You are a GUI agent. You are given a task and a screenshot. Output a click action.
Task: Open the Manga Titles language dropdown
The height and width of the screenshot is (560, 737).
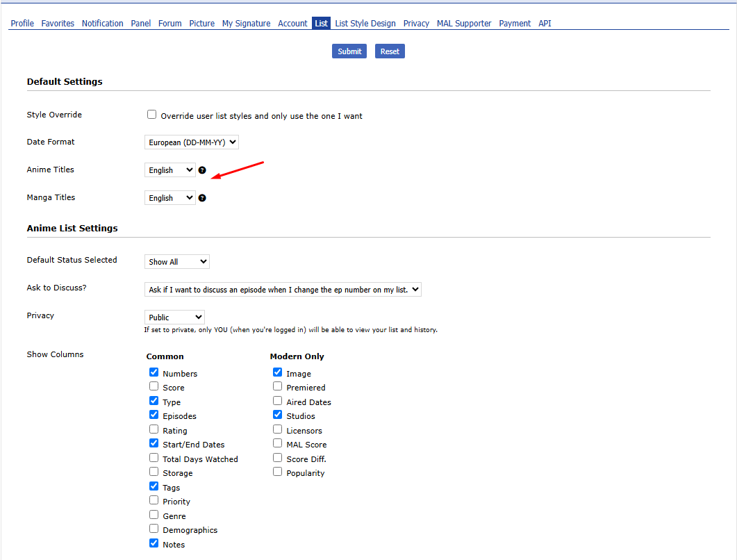(170, 198)
